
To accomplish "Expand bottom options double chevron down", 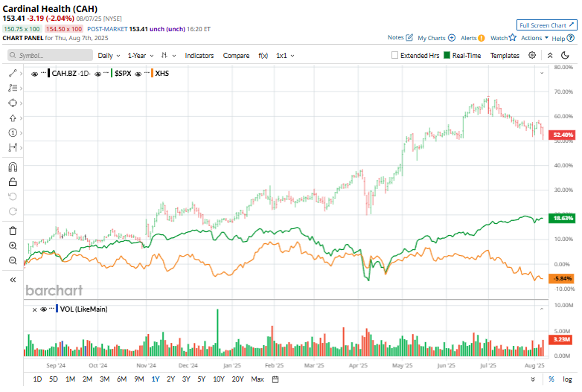I will tap(533, 379).
